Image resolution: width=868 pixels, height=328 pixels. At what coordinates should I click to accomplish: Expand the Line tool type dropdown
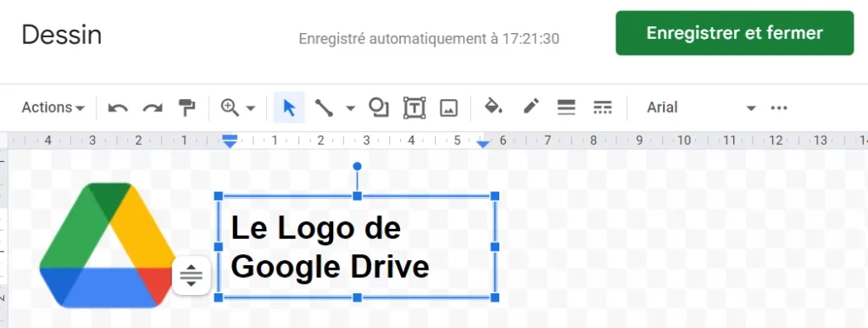tap(350, 108)
